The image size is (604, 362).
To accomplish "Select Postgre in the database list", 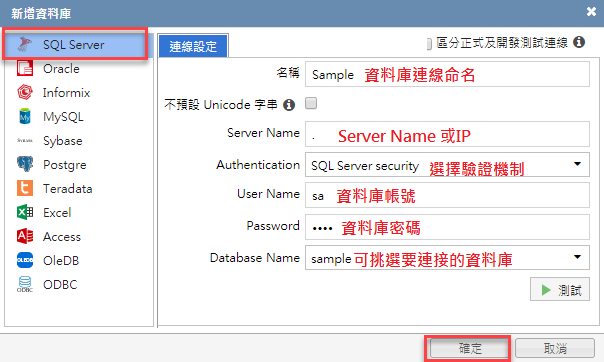I will 65,165.
